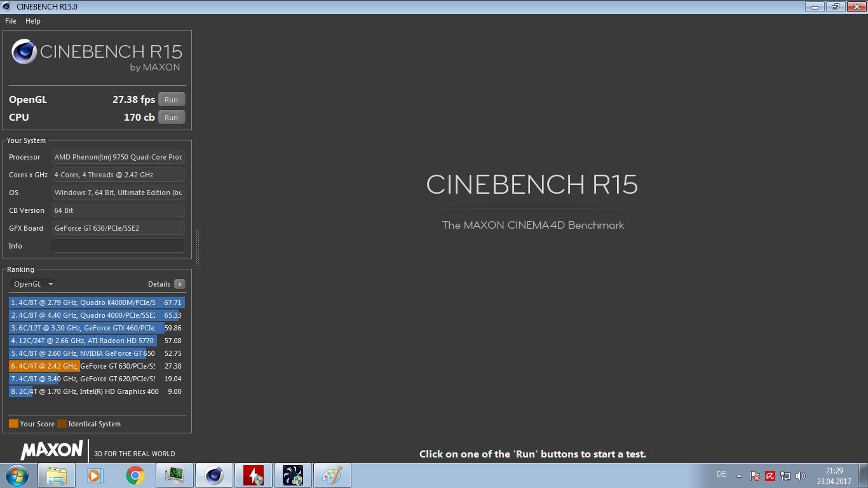The image size is (868, 488).
Task: Click the OS field showing Windows 7
Action: point(118,193)
